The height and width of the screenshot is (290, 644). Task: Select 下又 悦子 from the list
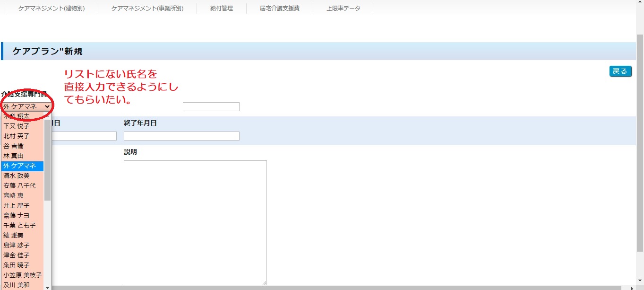17,126
